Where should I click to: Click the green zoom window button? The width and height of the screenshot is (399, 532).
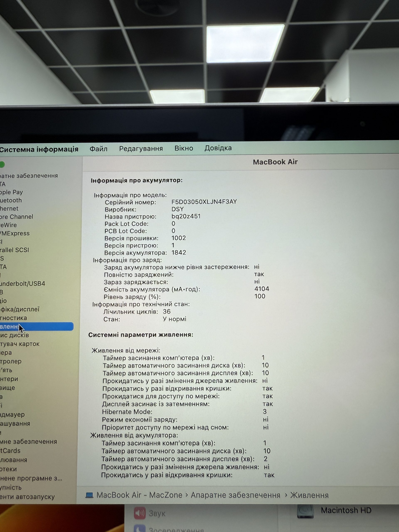click(2, 165)
